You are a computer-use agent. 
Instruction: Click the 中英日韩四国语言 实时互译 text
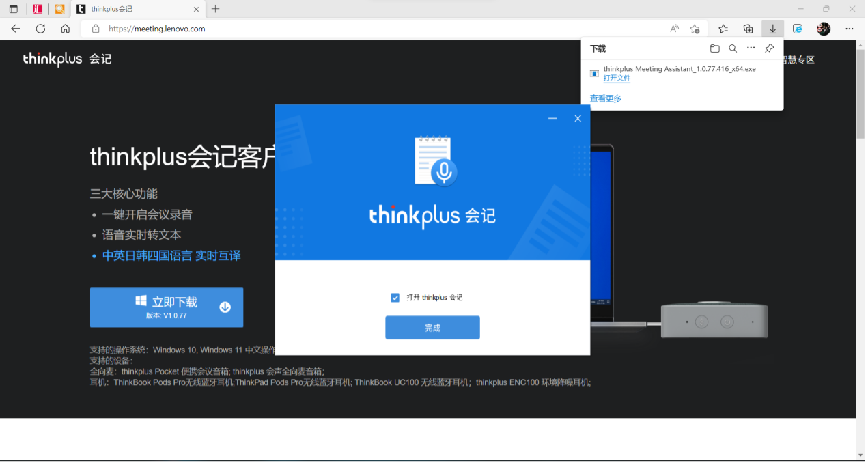(171, 255)
